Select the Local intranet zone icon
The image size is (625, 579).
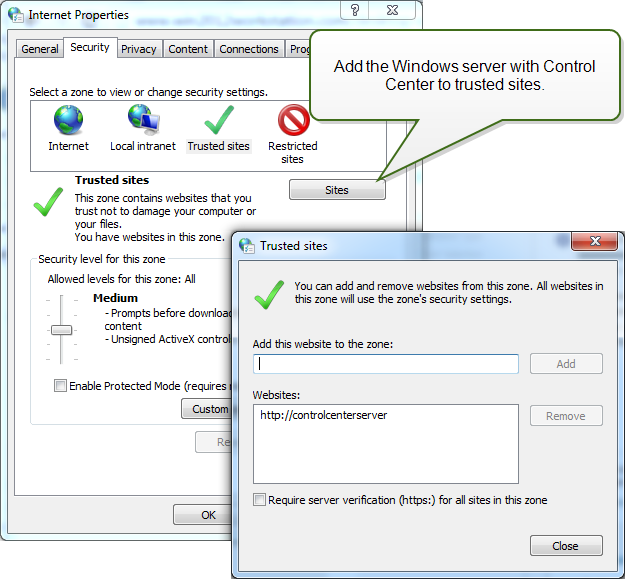(141, 120)
